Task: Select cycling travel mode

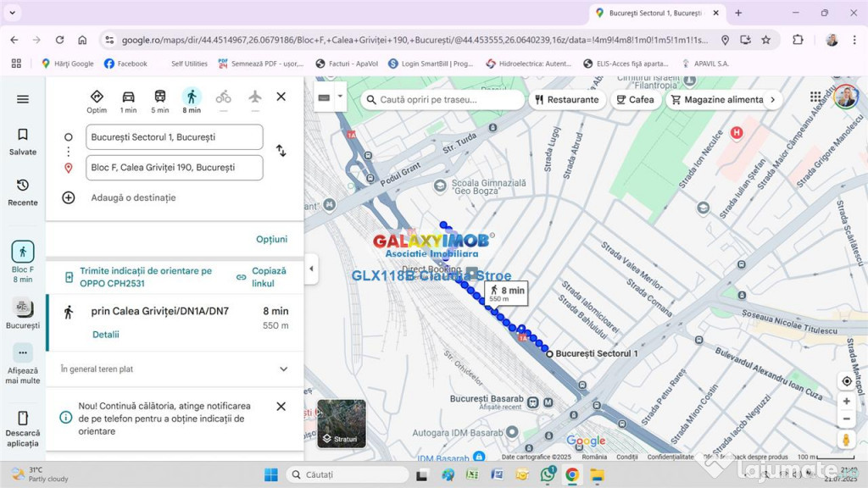Action: (224, 98)
